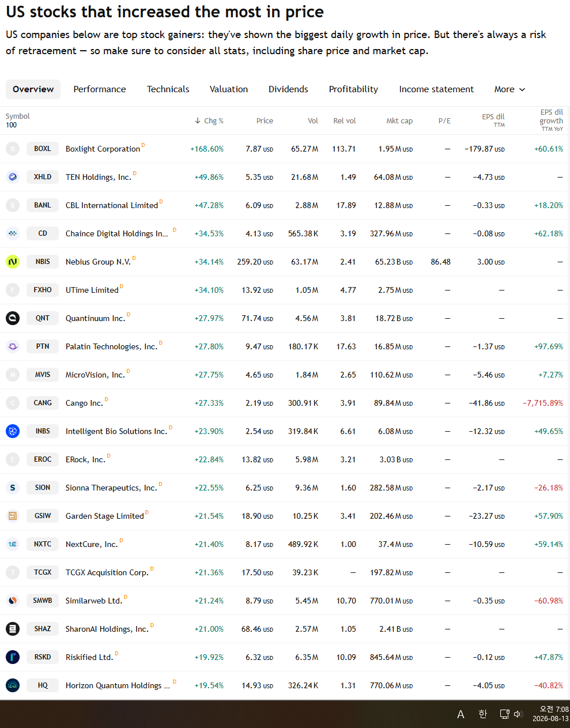
Task: Open the Income statement tab
Action: pos(436,89)
